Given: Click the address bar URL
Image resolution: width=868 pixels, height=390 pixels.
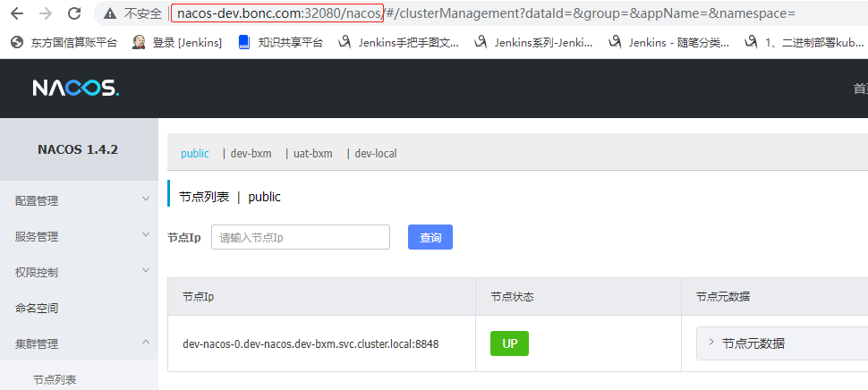Looking at the screenshot, I should pyautogui.click(x=486, y=13).
